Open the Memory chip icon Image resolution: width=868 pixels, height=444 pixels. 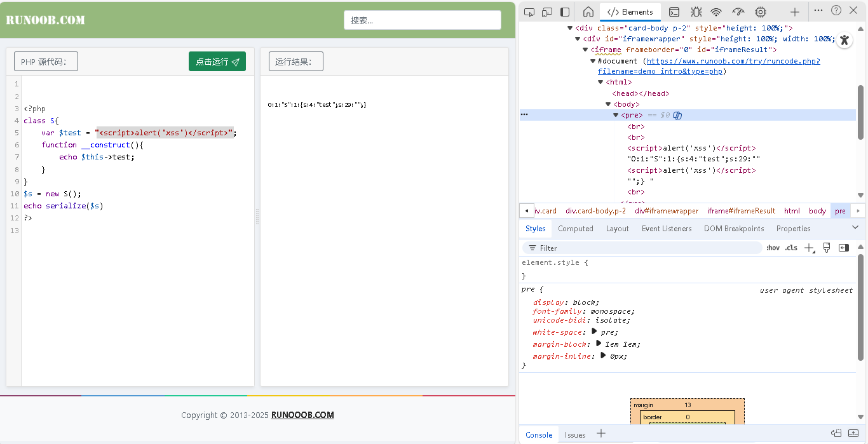tap(760, 11)
